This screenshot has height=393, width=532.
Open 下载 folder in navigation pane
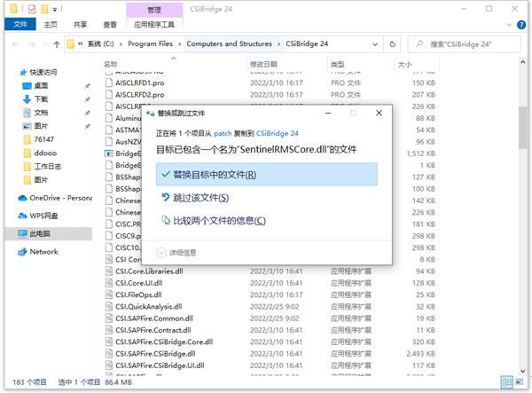(41, 99)
